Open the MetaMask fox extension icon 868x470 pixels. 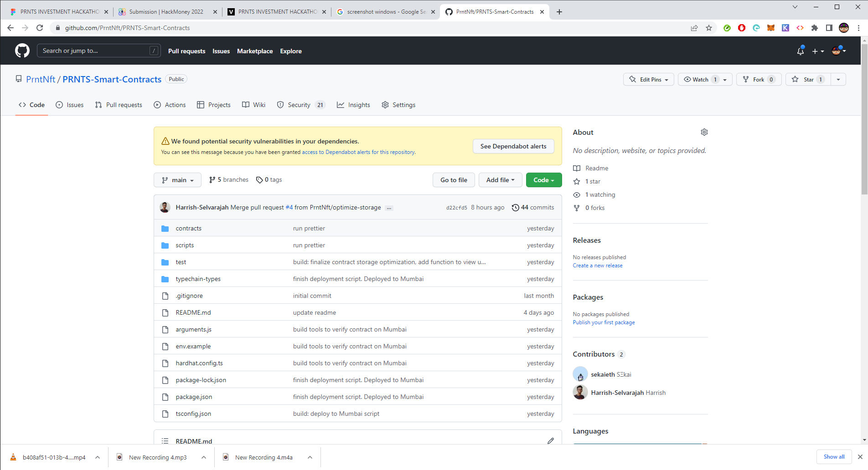coord(771,28)
